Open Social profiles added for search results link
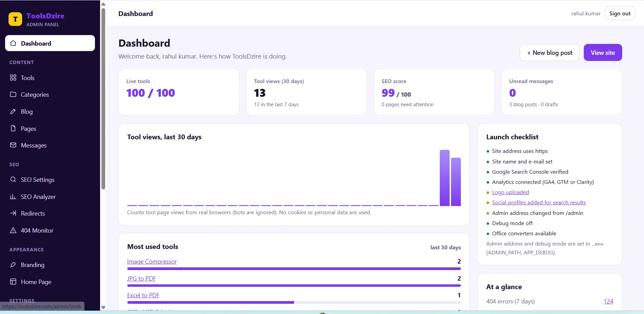Viewport: 644px width, 314px height. 539,203
